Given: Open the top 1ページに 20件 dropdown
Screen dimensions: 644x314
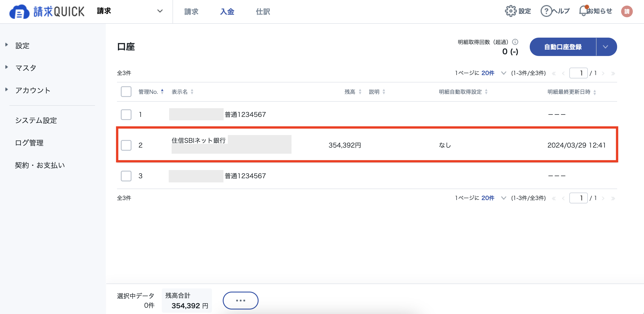Looking at the screenshot, I should [493, 73].
